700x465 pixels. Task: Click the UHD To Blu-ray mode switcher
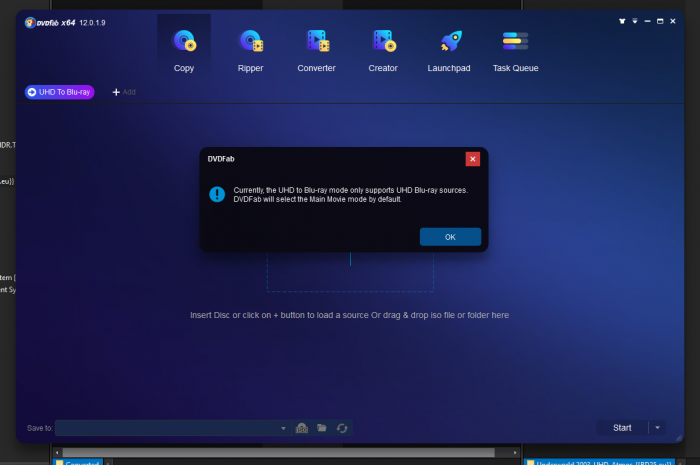[x=59, y=92]
